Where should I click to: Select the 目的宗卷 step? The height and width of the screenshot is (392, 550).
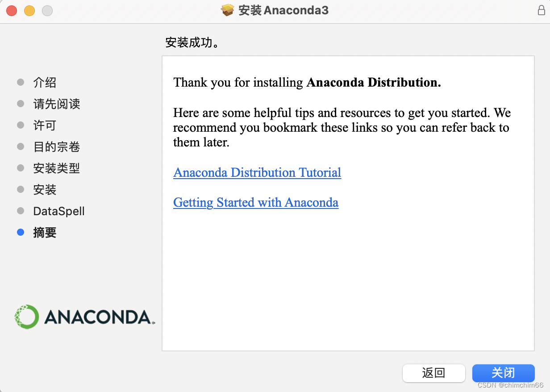[x=57, y=146]
